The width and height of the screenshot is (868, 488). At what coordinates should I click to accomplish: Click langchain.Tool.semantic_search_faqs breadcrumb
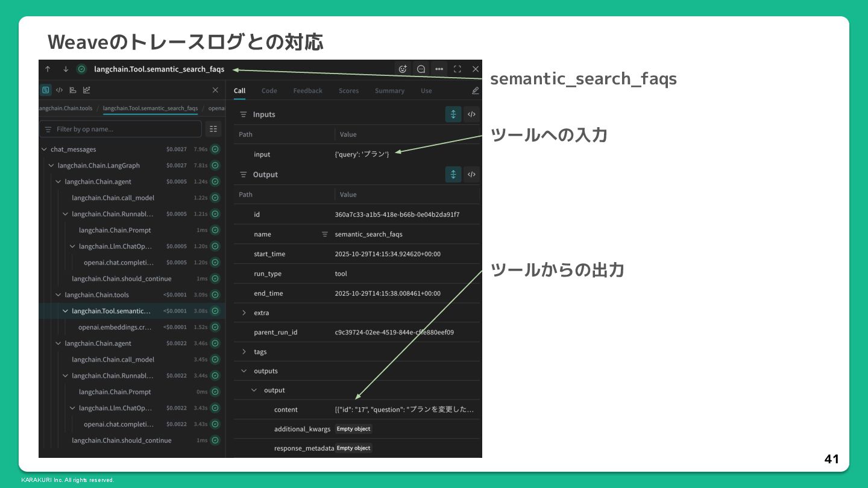pyautogui.click(x=150, y=108)
